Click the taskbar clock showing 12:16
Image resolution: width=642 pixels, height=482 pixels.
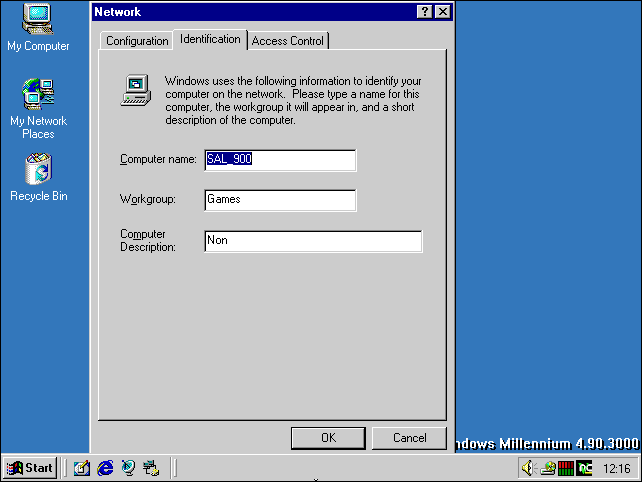coord(617,468)
